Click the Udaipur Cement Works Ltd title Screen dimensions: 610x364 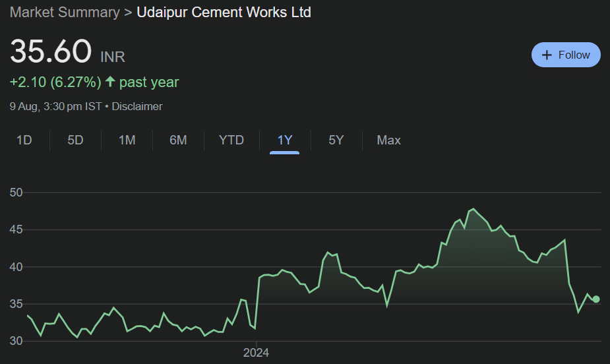click(x=224, y=13)
